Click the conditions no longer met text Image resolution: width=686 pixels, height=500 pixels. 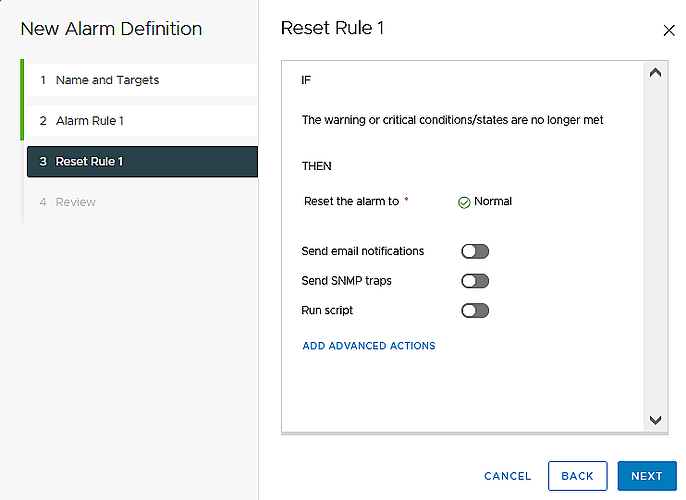[x=452, y=120]
